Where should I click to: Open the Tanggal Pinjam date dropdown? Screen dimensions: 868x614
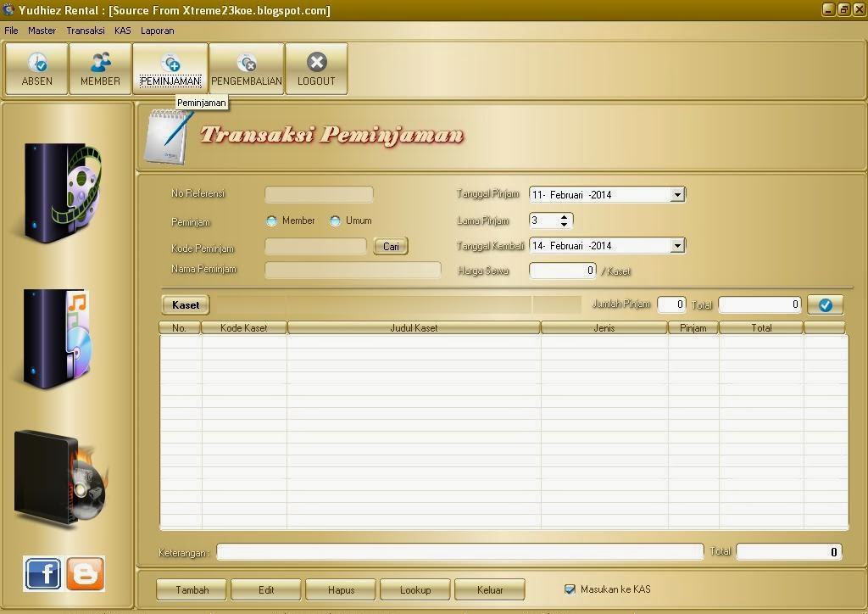677,194
